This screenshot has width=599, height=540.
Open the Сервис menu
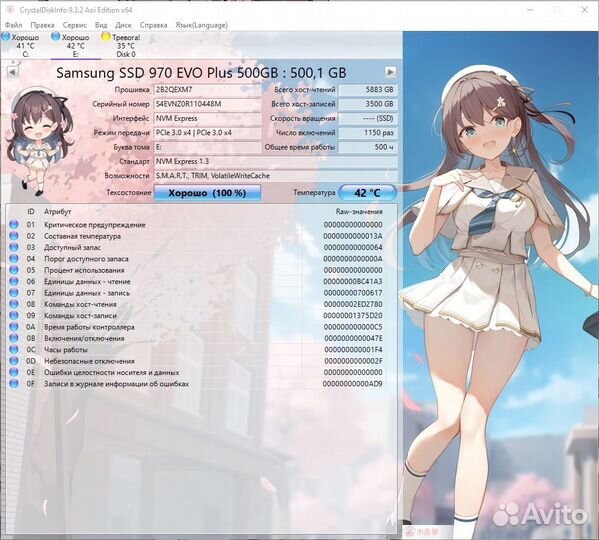tap(74, 25)
